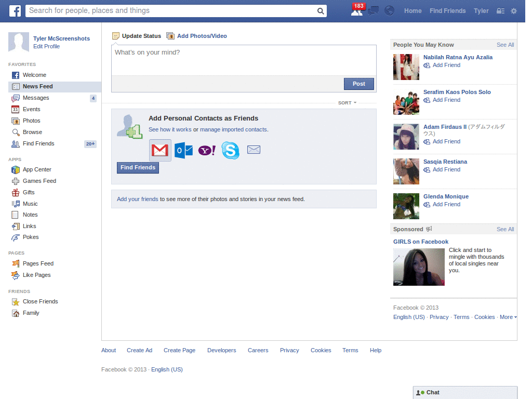The image size is (532, 399).
Task: Open Tyler profile in top bar
Action: tap(481, 11)
